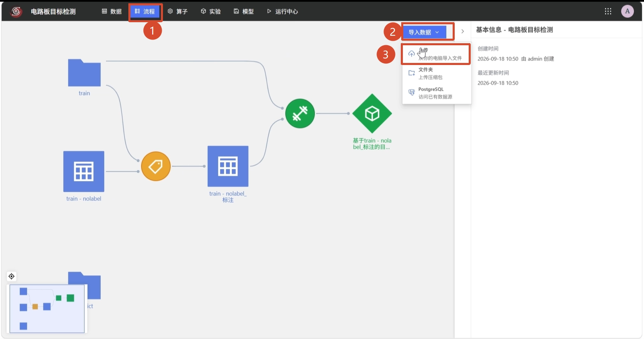Collapse the info panel with chevron
Viewport: 644px width, 339px height.
[463, 31]
